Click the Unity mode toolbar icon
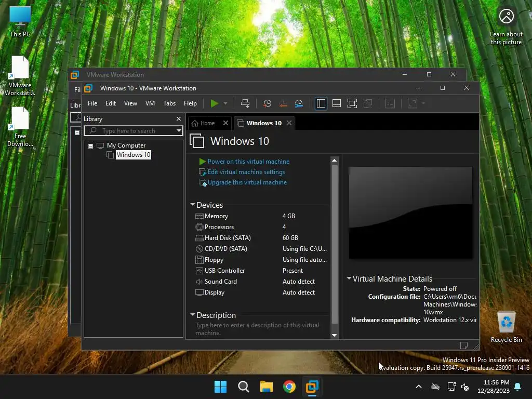The image size is (532, 399). coord(368,103)
